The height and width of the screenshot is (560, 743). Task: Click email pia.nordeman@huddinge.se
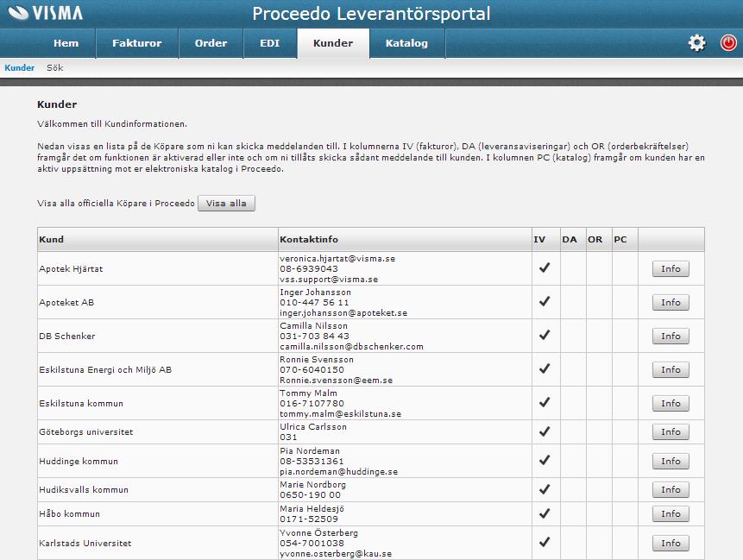tap(339, 471)
